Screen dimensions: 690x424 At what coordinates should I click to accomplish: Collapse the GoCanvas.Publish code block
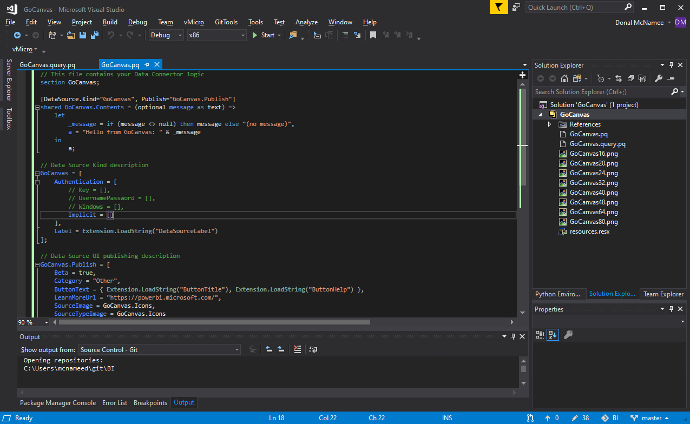pyautogui.click(x=37, y=265)
